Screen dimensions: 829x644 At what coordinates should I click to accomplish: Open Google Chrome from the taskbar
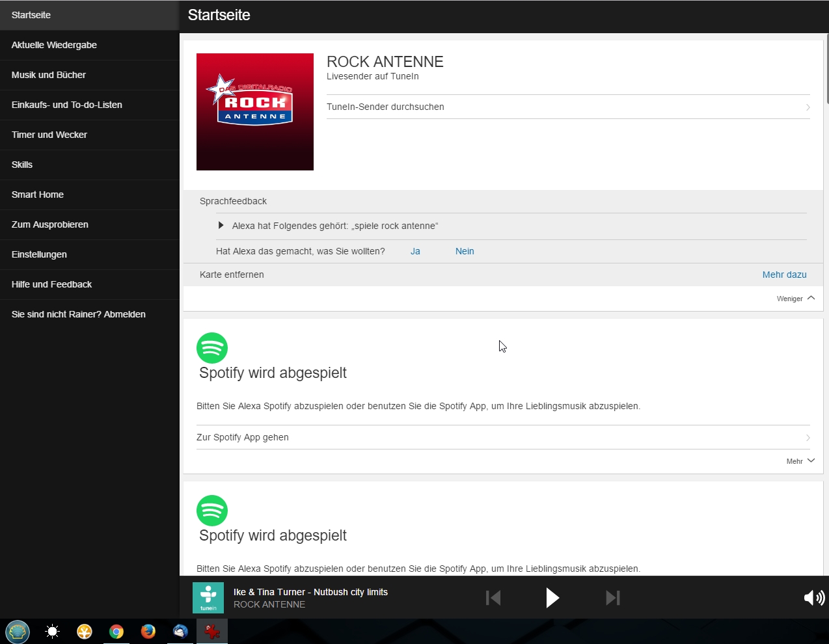pos(116,632)
